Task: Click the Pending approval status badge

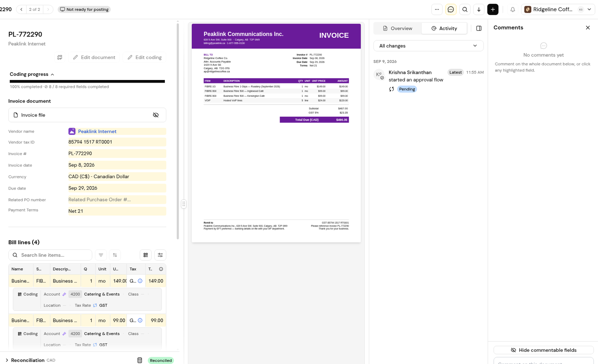Action: (x=407, y=89)
